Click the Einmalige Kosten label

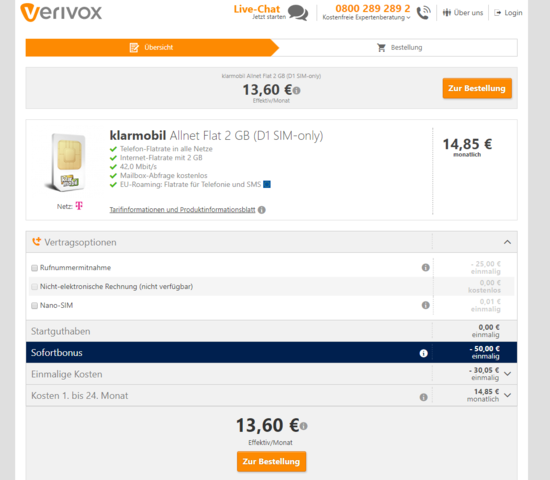pos(67,374)
